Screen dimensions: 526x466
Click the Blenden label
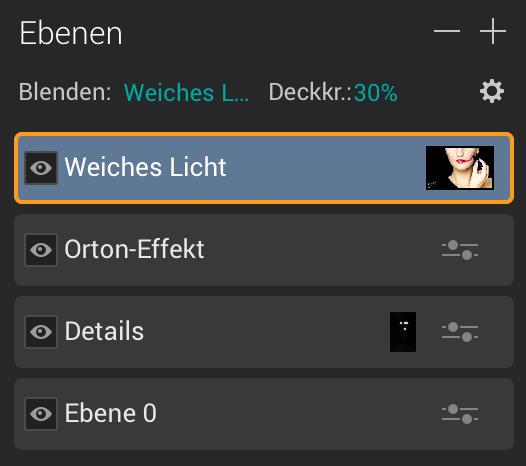[65, 92]
